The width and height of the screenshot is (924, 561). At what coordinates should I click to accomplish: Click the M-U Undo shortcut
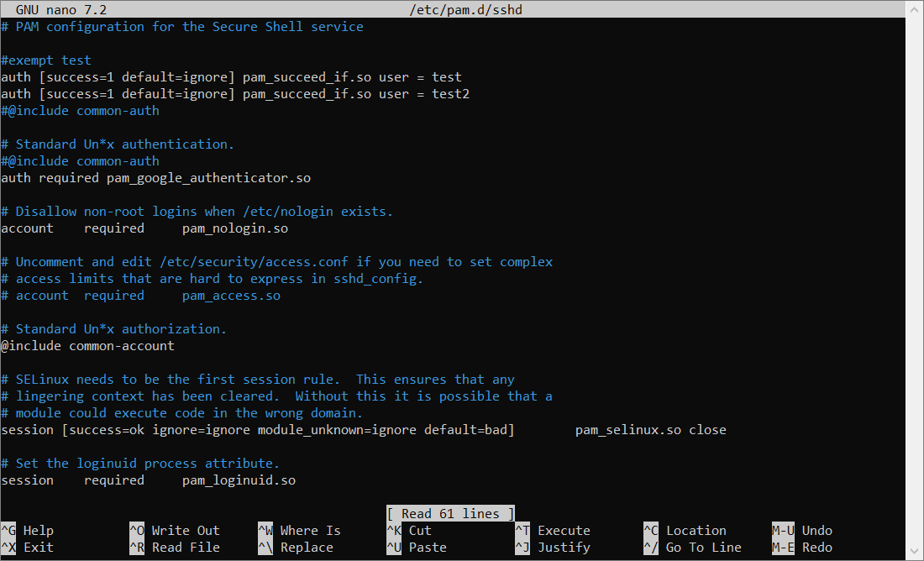(802, 531)
